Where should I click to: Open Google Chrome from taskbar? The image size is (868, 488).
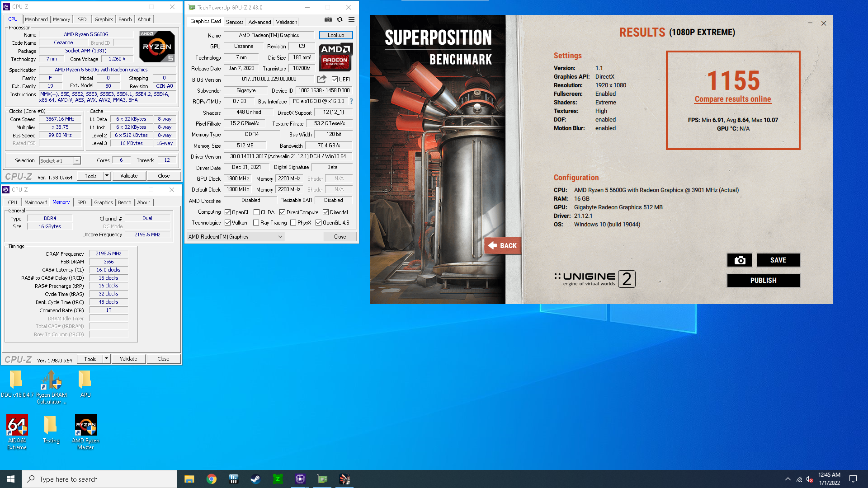pyautogui.click(x=211, y=479)
